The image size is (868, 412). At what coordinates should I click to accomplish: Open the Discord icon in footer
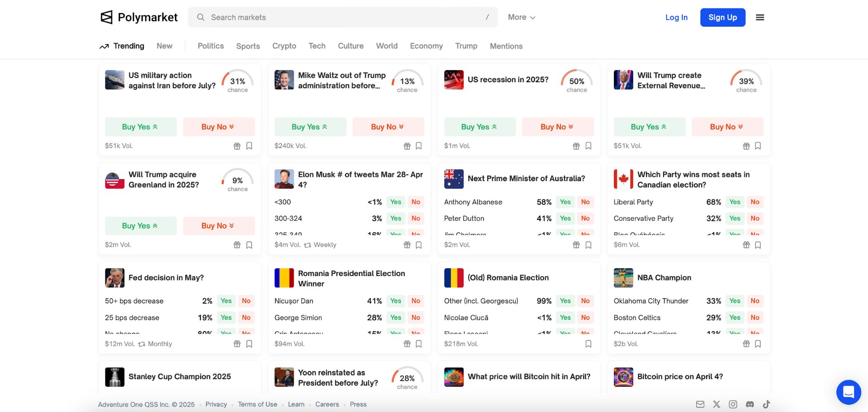750,404
